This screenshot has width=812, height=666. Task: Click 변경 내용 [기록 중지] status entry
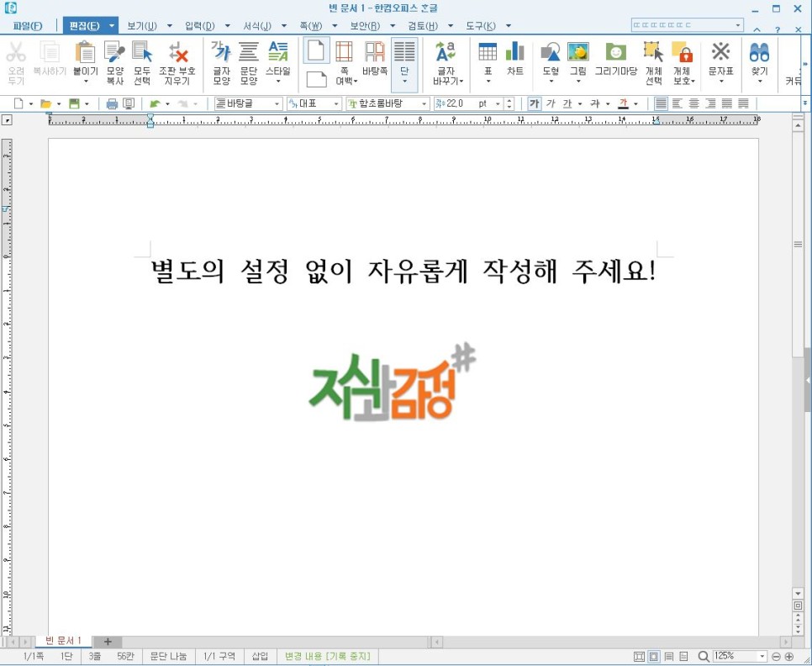coord(328,656)
